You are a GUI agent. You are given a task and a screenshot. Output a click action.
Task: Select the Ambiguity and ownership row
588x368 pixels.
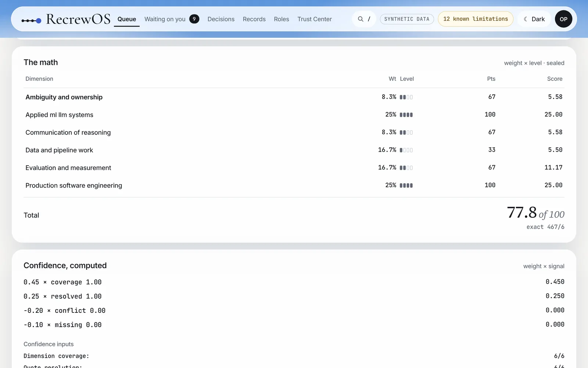tap(294, 97)
